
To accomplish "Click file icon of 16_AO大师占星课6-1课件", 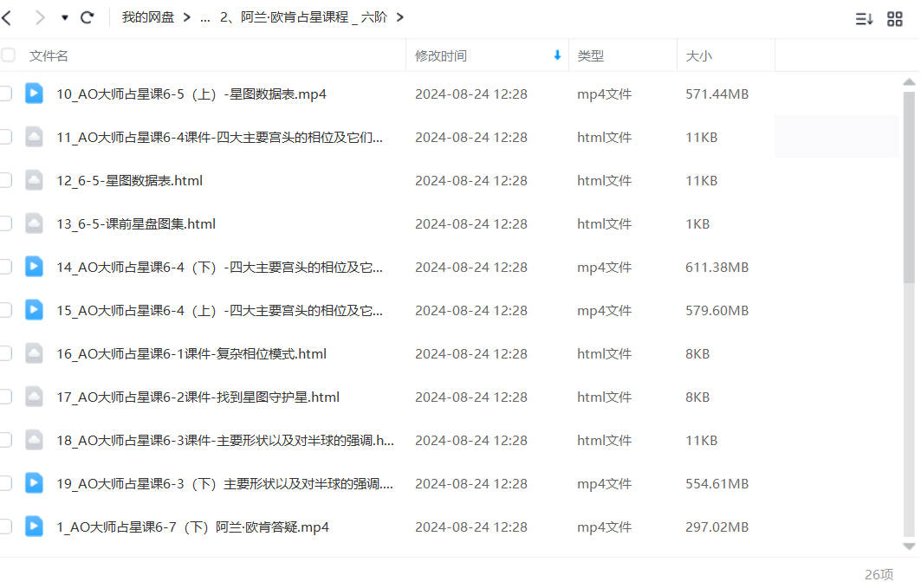I will [x=34, y=353].
